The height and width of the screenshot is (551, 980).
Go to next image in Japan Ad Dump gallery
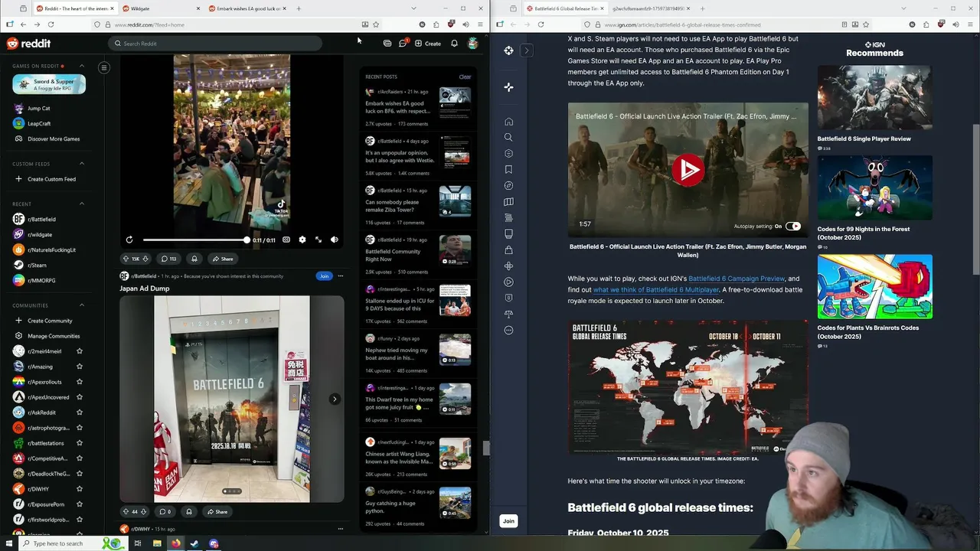(x=335, y=399)
